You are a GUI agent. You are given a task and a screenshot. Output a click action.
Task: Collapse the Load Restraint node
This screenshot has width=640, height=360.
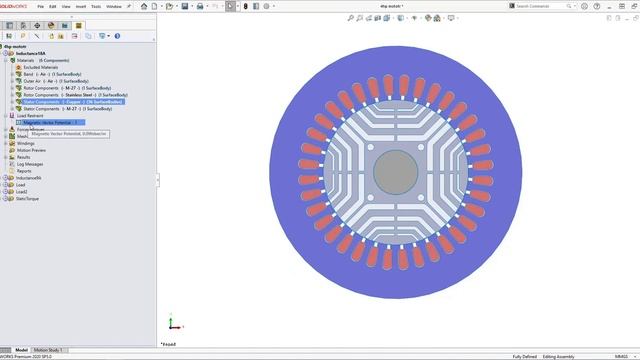(6, 116)
